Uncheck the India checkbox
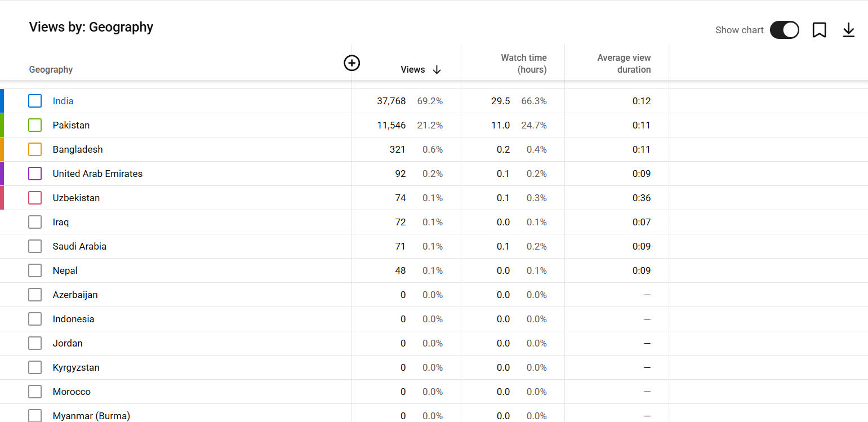This screenshot has height=422, width=868. coord(35,101)
